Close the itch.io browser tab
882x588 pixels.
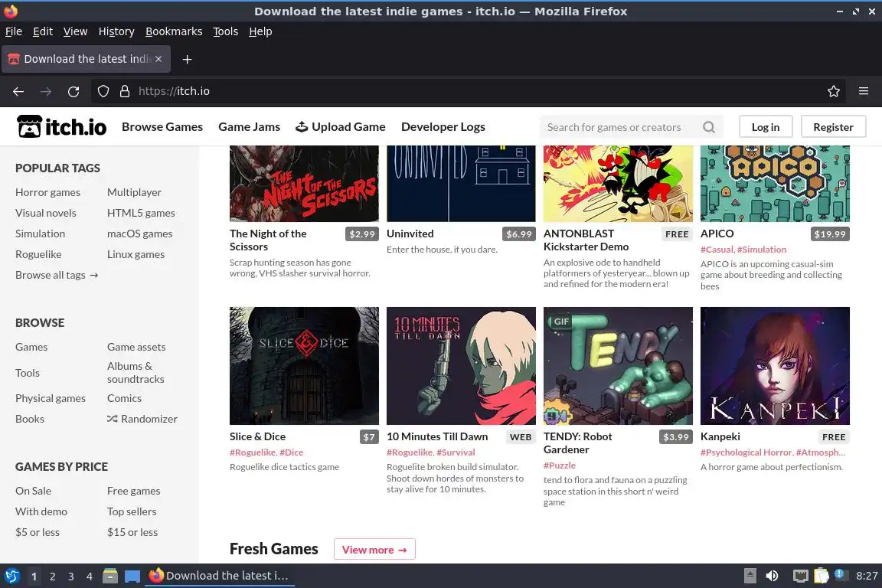coord(158,59)
